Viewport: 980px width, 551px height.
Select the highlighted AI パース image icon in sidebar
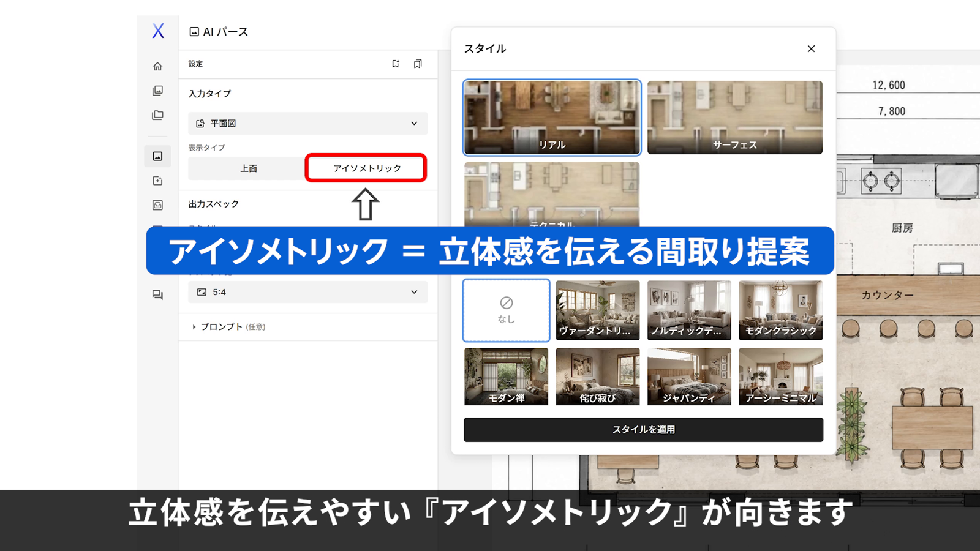click(x=157, y=156)
